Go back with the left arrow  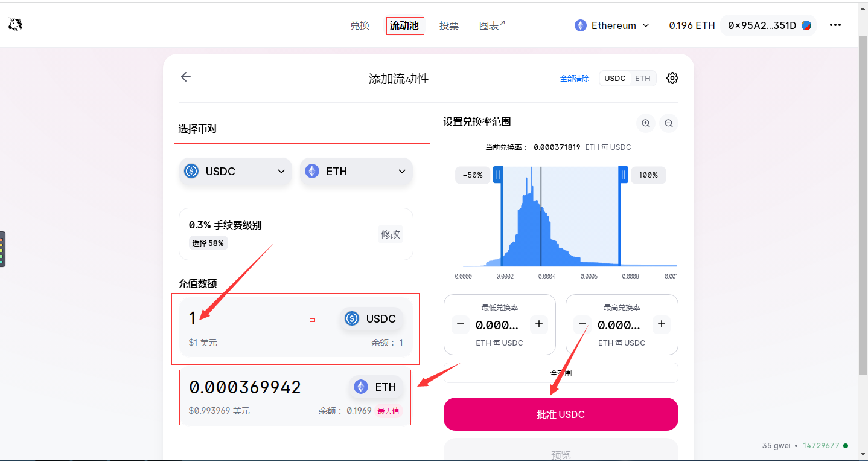click(x=186, y=77)
